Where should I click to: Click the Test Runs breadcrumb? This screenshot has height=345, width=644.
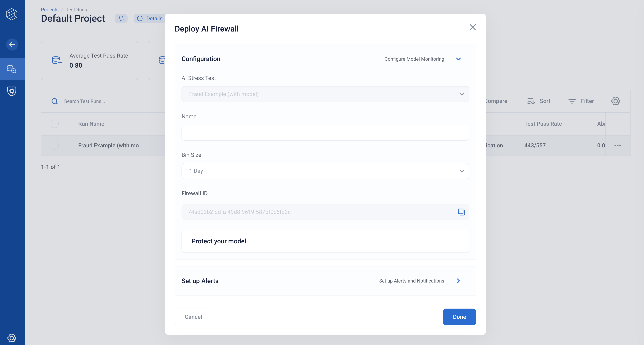tap(76, 10)
